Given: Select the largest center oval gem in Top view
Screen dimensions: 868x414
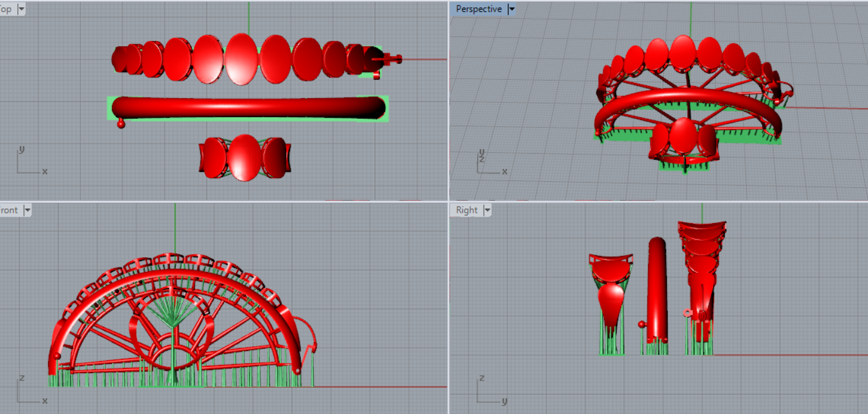Looking at the screenshot, I should point(241,59).
